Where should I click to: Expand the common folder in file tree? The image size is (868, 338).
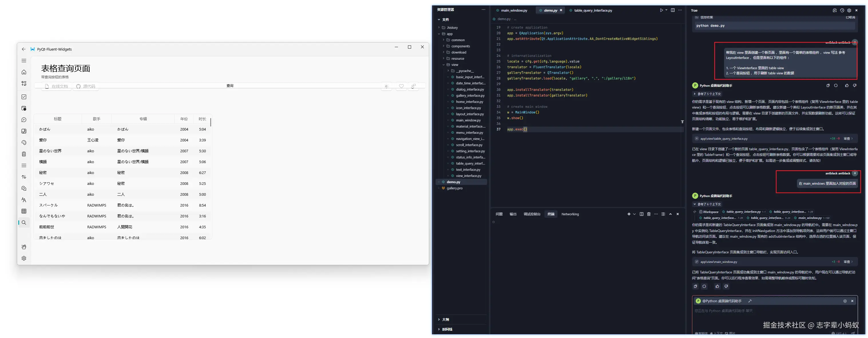point(457,40)
